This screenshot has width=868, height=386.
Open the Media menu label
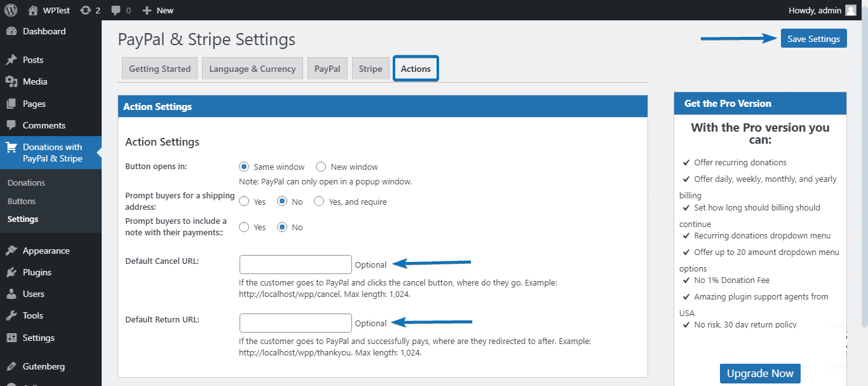[35, 81]
